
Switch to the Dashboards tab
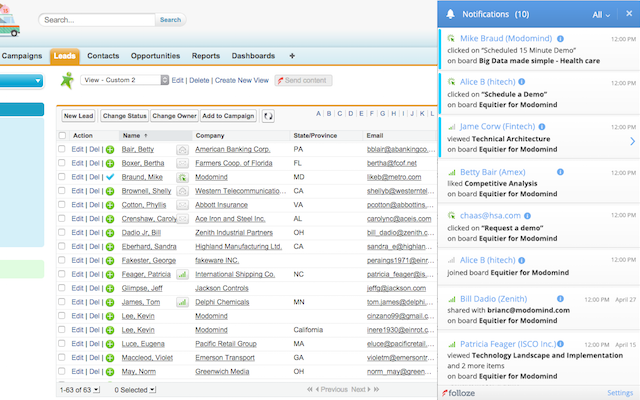(x=253, y=56)
